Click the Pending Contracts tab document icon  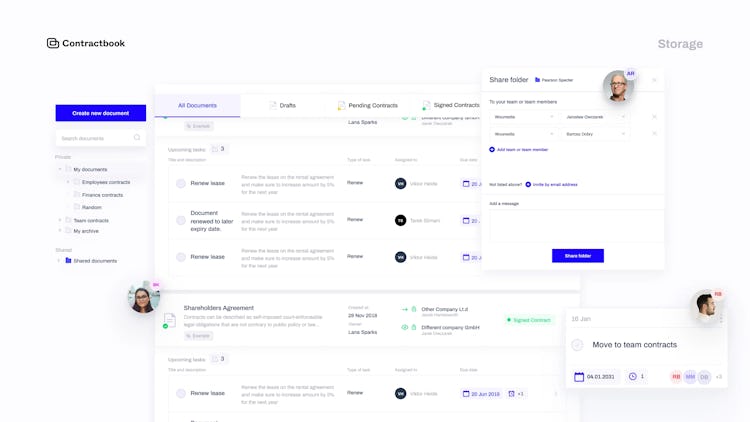click(341, 106)
